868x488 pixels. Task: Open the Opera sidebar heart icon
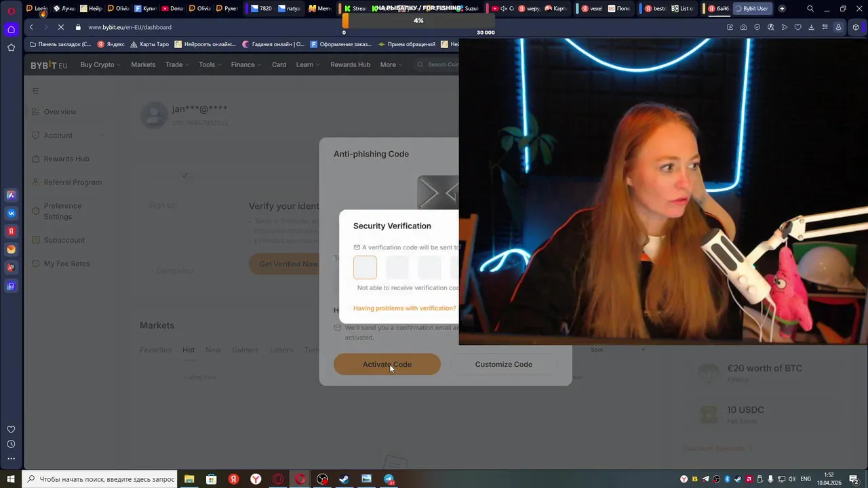point(11,430)
